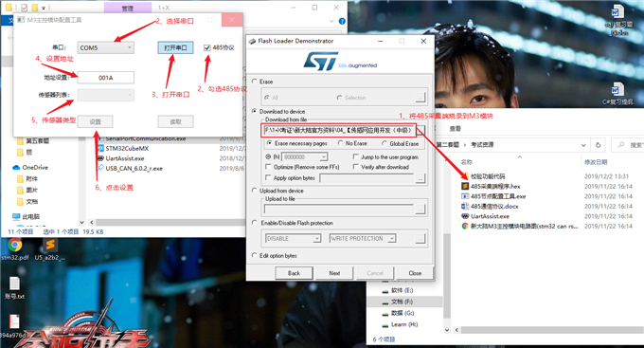
Task: Click the help question mark icon
Action: (342, 21)
